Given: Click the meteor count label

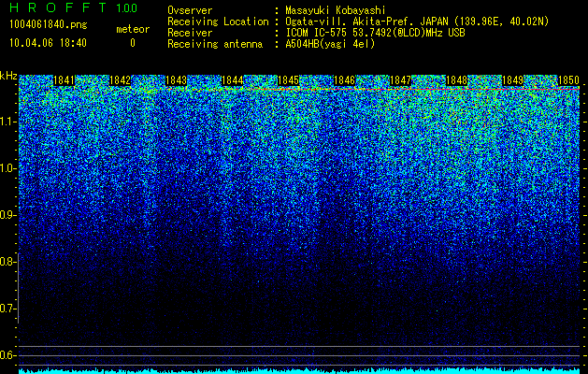Looking at the screenshot, I should tap(133, 29).
